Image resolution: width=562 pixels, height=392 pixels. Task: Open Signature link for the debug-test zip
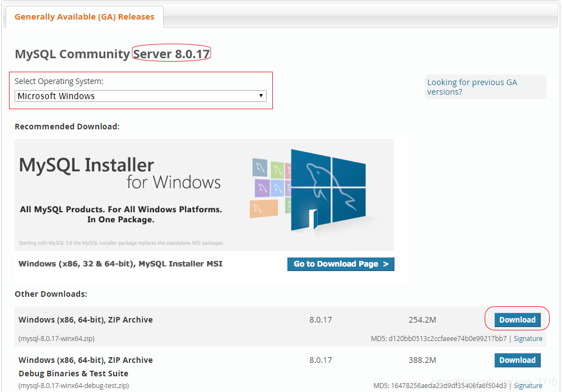point(528,385)
